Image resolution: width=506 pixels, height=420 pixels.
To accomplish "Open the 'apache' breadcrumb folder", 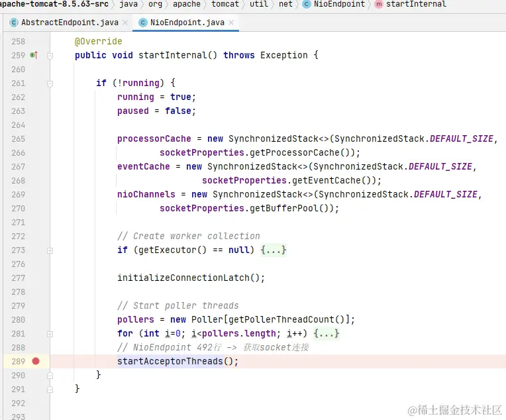I will (x=187, y=4).
